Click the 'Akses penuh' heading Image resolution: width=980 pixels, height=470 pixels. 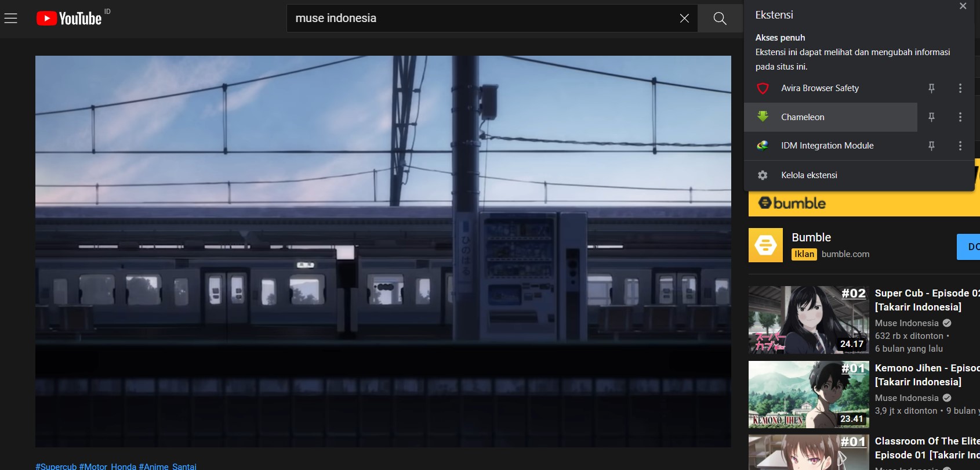pyautogui.click(x=780, y=38)
